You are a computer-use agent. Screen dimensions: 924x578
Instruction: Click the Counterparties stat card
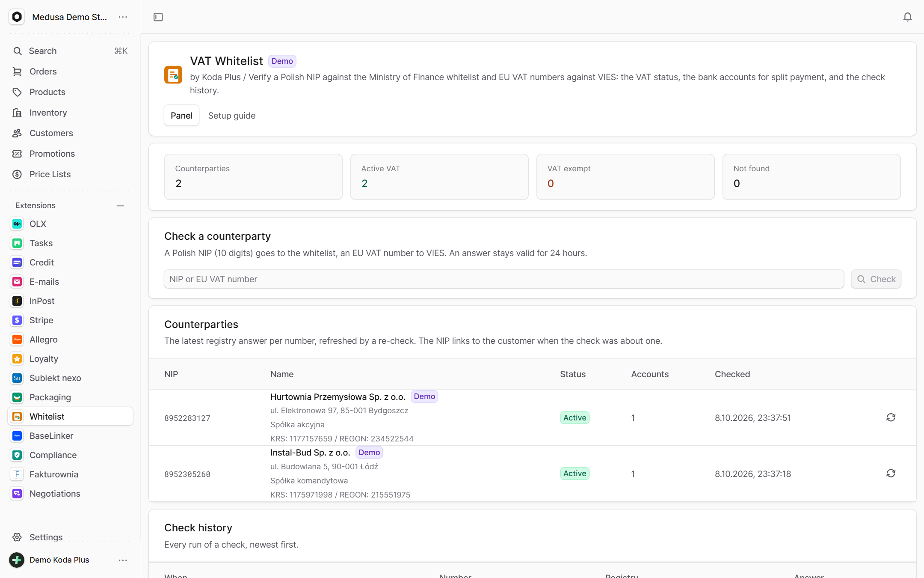click(x=253, y=177)
